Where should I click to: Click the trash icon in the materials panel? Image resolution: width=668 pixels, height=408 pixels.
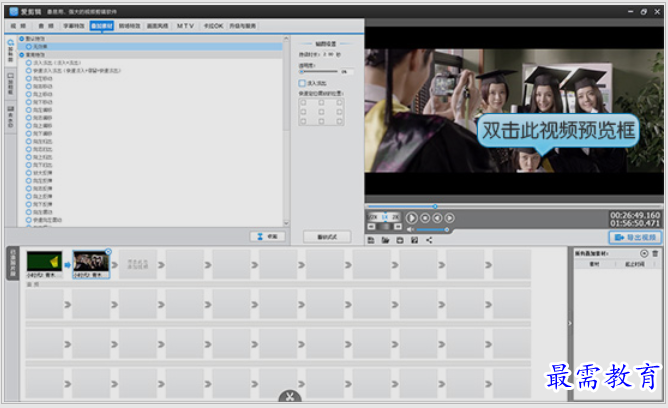655,253
